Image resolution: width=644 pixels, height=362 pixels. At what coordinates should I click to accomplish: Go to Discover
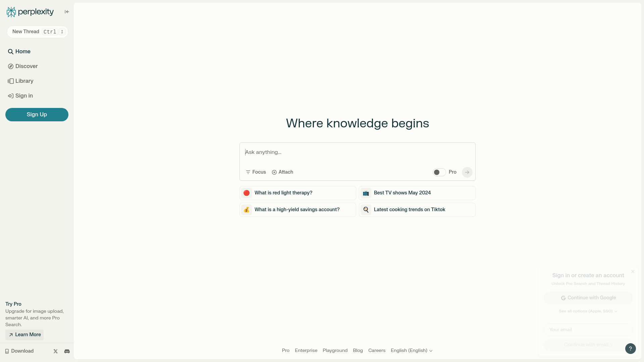[23, 66]
